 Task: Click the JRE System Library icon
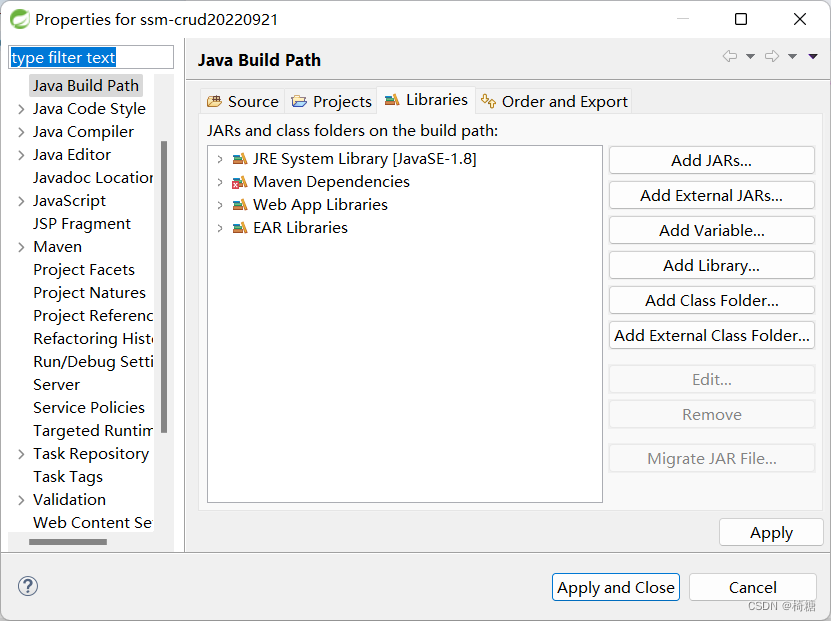pyautogui.click(x=240, y=158)
